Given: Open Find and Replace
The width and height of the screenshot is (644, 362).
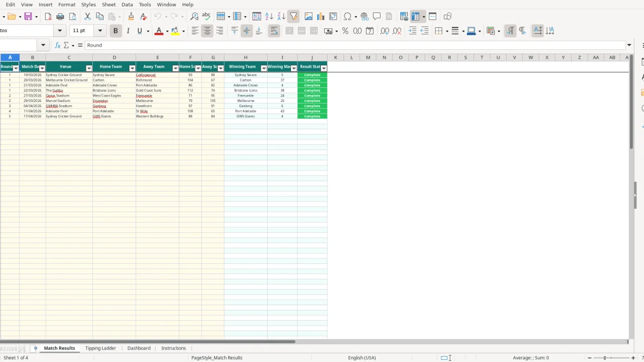Looking at the screenshot, I should (x=194, y=17).
